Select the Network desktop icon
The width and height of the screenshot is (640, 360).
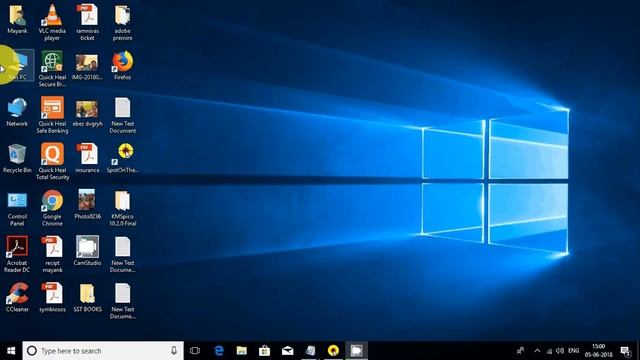click(x=17, y=112)
